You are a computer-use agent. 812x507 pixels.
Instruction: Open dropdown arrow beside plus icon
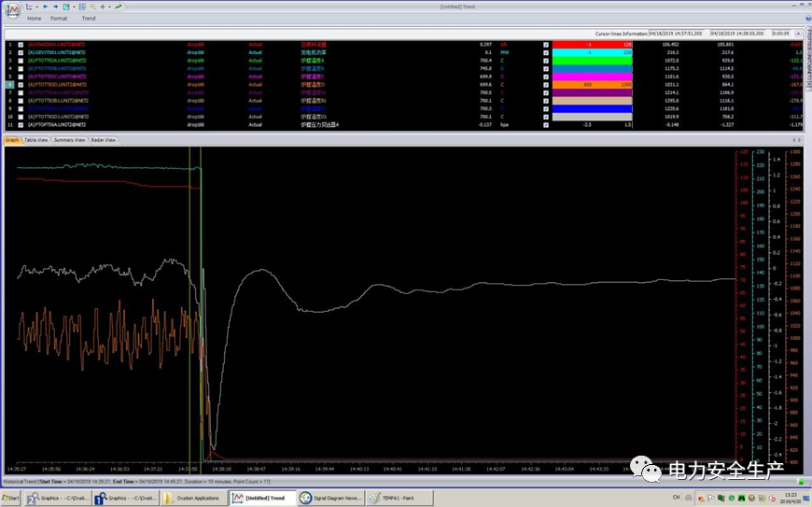tap(108, 7)
